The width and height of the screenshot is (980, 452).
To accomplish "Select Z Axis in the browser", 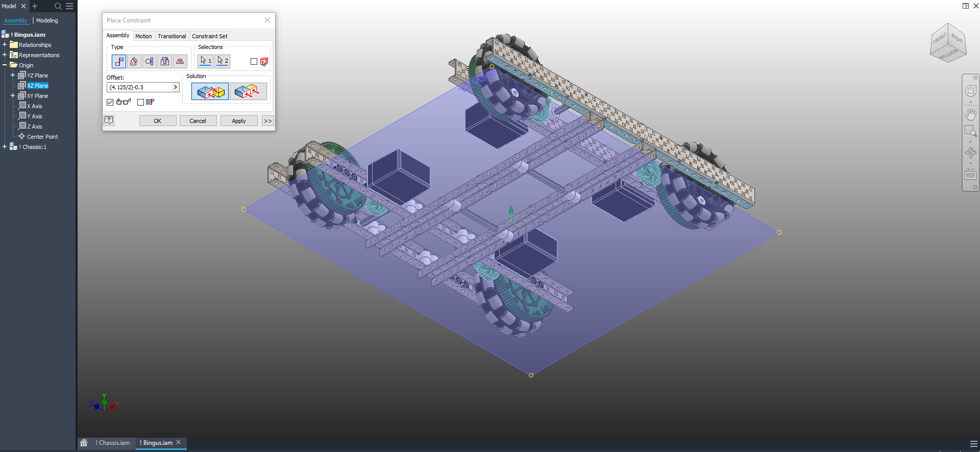I will click(35, 127).
